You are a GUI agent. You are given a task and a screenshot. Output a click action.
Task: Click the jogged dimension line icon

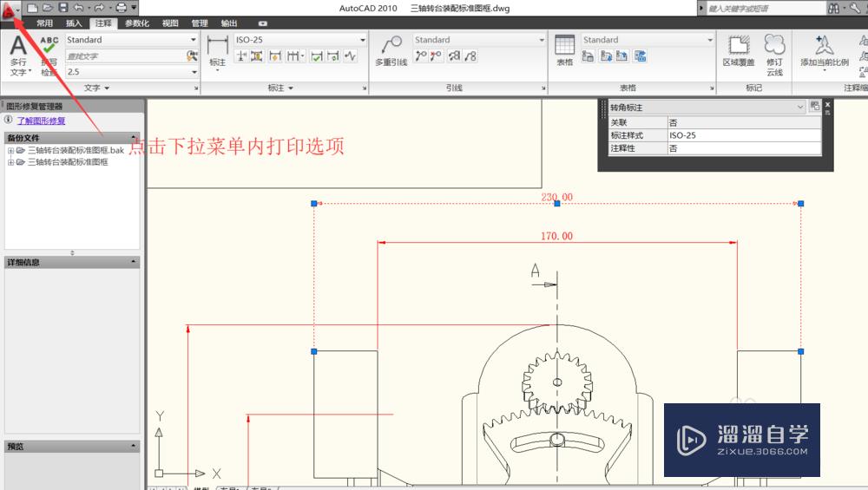coord(350,56)
